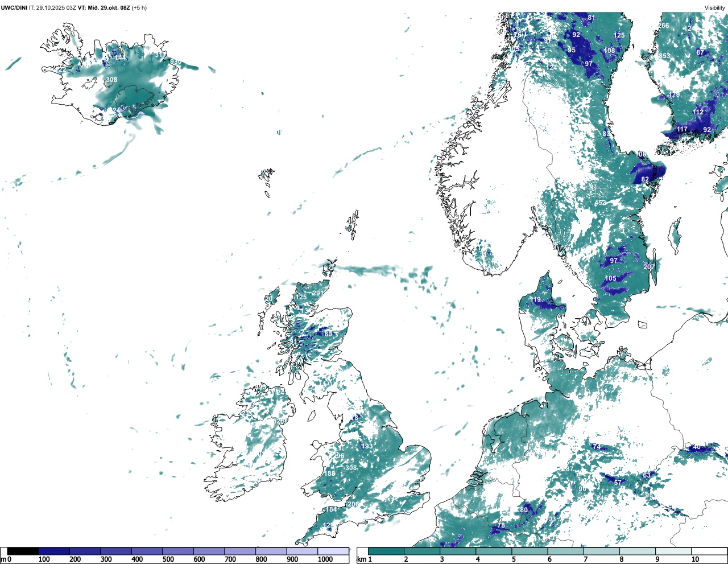Click the 63 value over eastern Germany
This screenshot has width=728, height=564.
pyautogui.click(x=647, y=475)
